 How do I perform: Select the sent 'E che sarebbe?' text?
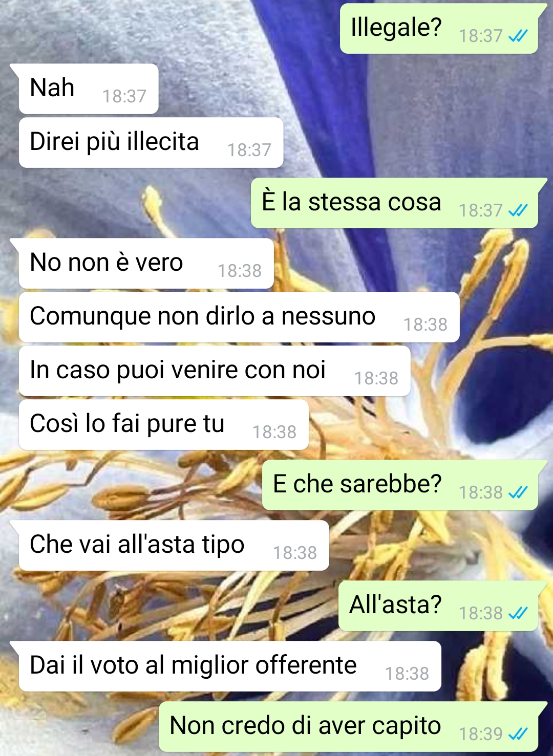tap(357, 484)
